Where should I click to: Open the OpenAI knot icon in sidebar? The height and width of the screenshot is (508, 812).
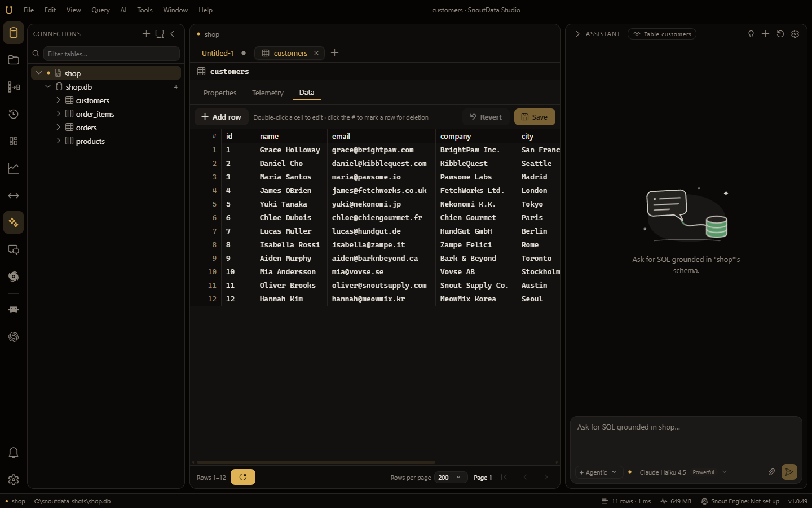(x=14, y=337)
